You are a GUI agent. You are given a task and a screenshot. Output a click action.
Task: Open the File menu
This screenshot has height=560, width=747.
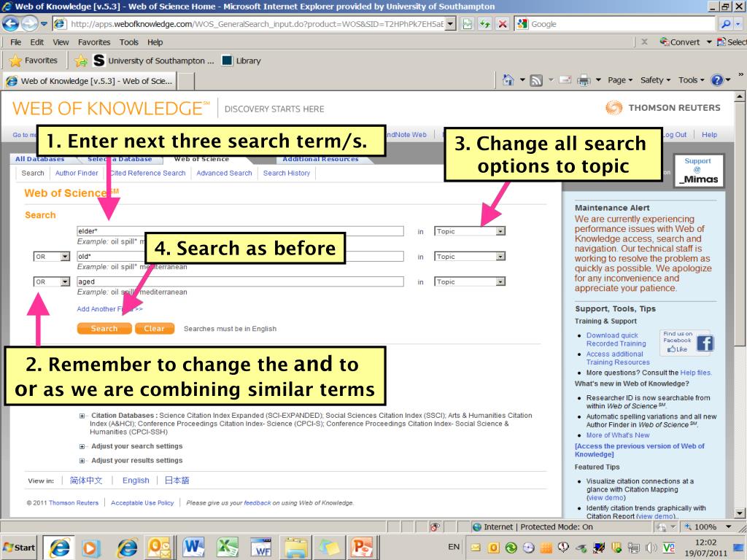(16, 42)
